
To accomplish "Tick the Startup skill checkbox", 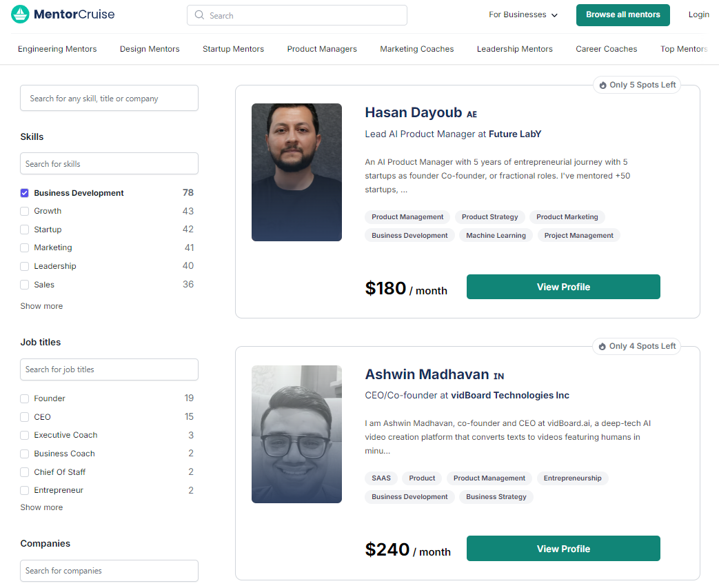I will coord(24,230).
